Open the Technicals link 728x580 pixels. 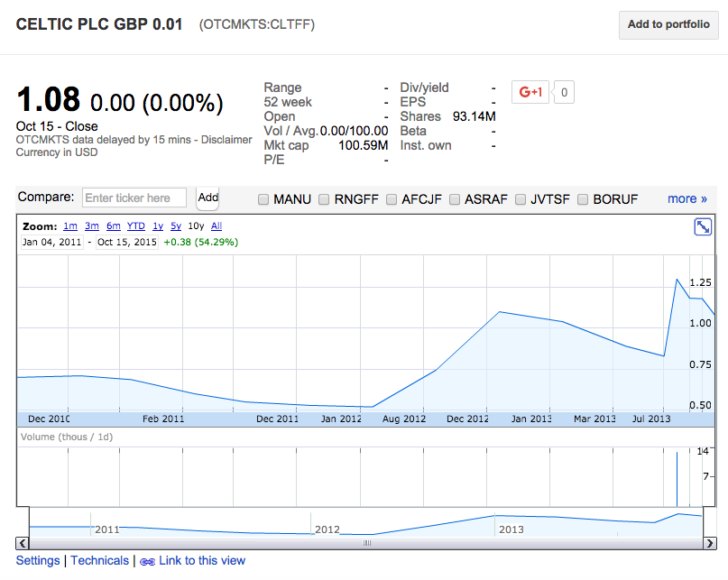(x=100, y=561)
